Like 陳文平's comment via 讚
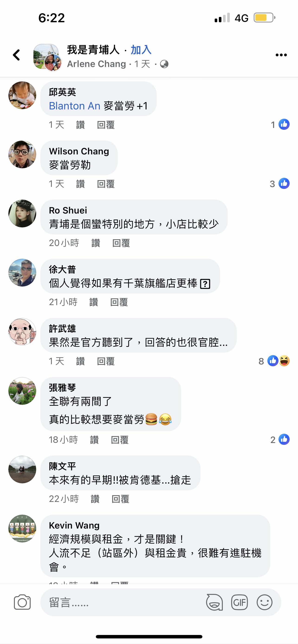Viewport: 298px width, 644px height. pos(95,499)
